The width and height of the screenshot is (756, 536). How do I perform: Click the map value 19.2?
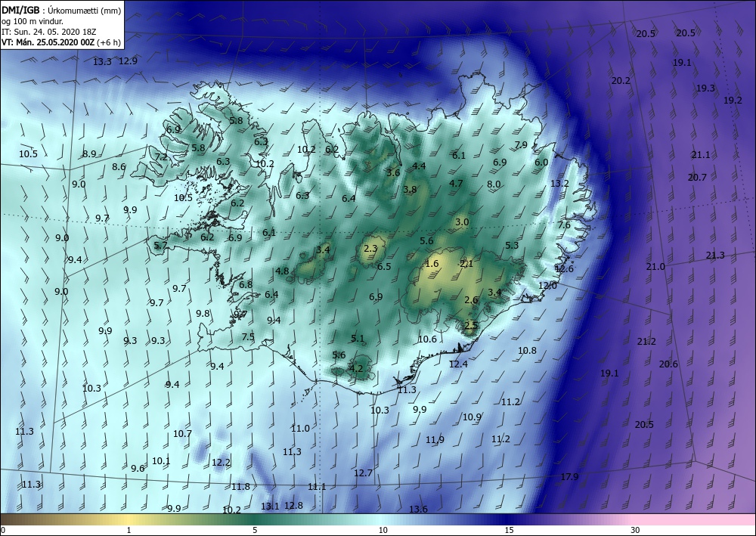pyautogui.click(x=733, y=101)
